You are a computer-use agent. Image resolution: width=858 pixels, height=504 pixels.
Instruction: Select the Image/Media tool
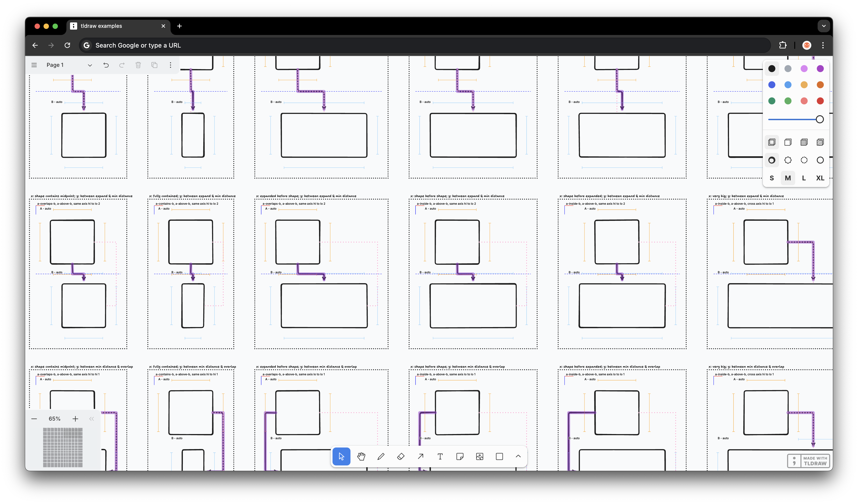point(479,456)
